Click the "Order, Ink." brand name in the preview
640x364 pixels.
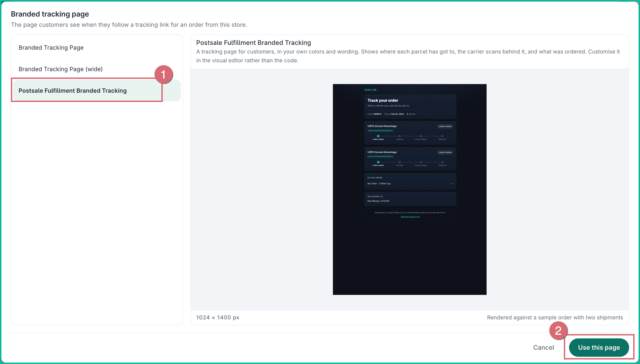pos(371,90)
